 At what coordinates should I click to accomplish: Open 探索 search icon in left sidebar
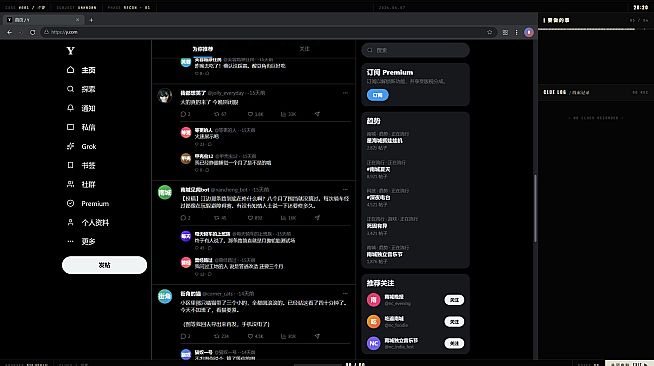(70, 89)
